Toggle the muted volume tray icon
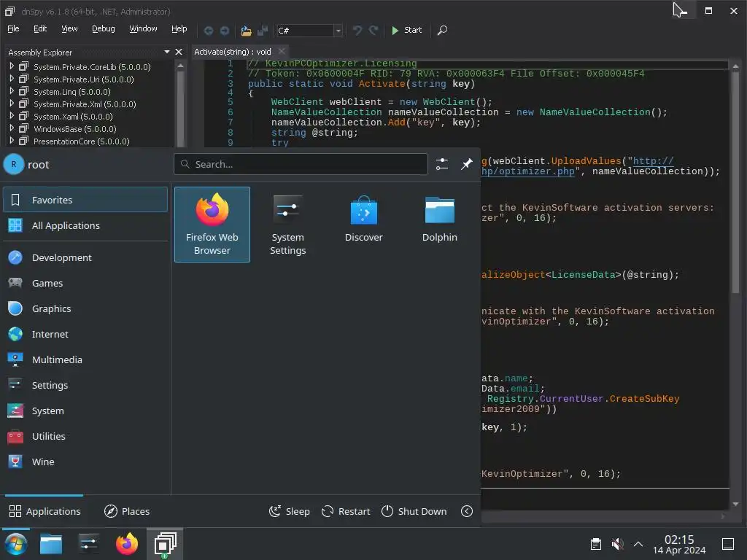747x560 pixels. 617,544
